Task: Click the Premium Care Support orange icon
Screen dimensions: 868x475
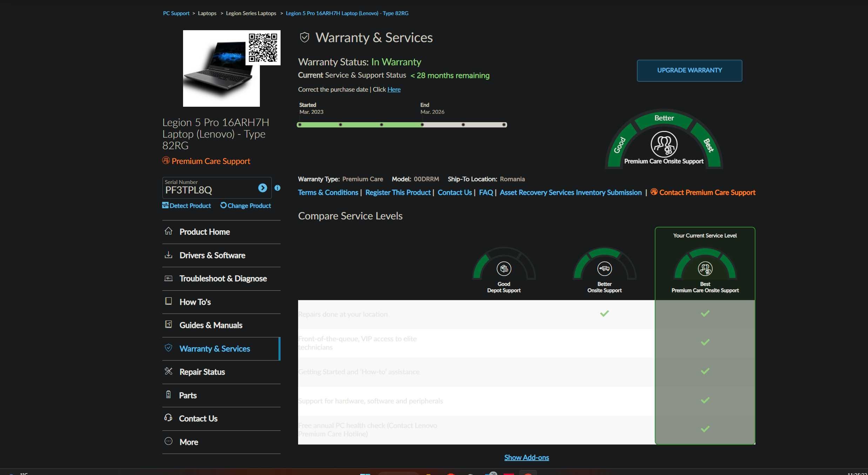Action: coord(166,160)
